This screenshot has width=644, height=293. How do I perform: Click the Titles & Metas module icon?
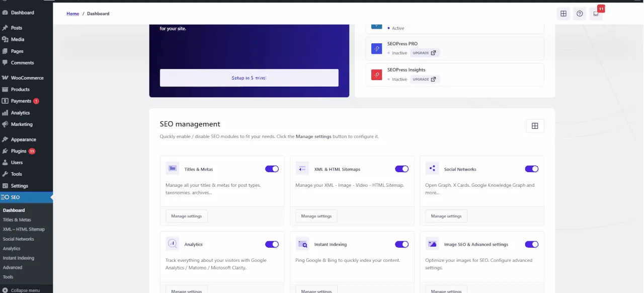[173, 169]
